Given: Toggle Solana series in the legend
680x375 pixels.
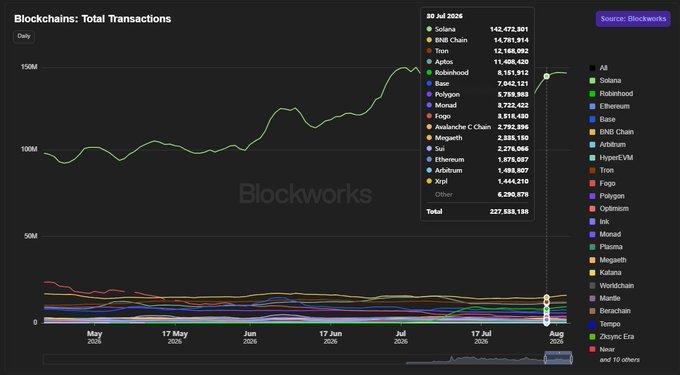Looking at the screenshot, I should point(605,81).
